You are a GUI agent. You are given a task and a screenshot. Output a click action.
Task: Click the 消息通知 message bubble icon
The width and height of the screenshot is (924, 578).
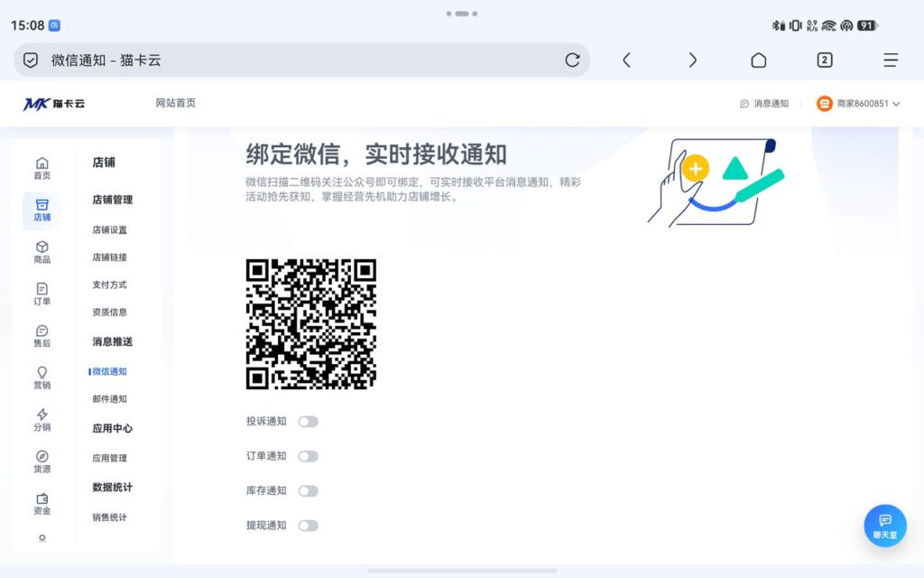click(744, 103)
